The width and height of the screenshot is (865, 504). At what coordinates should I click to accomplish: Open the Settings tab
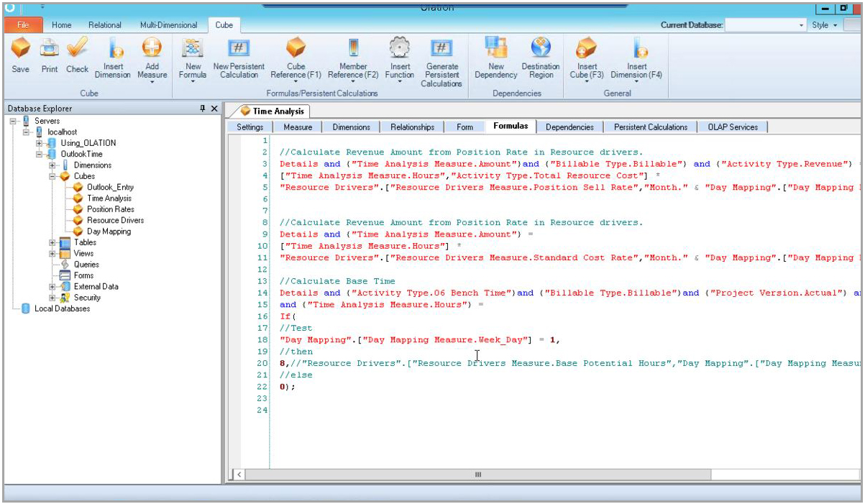250,127
